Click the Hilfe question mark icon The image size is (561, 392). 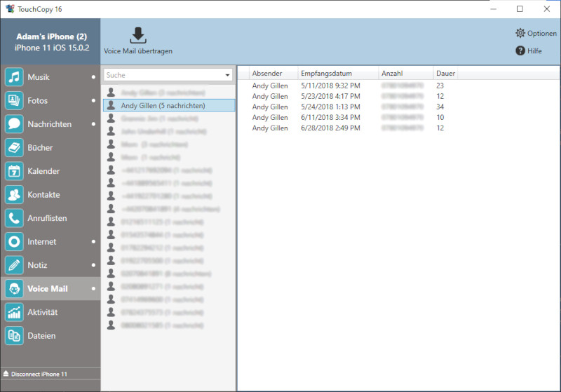click(x=520, y=50)
